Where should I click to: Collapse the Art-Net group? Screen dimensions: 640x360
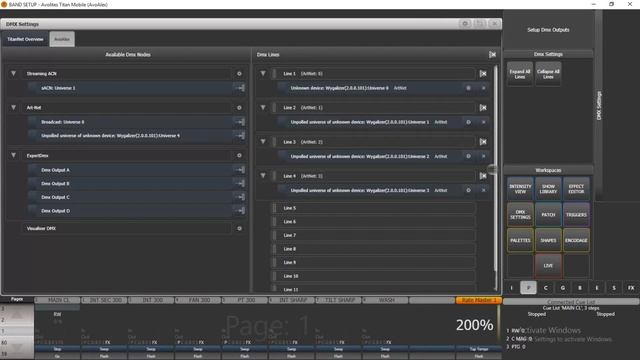click(13, 108)
